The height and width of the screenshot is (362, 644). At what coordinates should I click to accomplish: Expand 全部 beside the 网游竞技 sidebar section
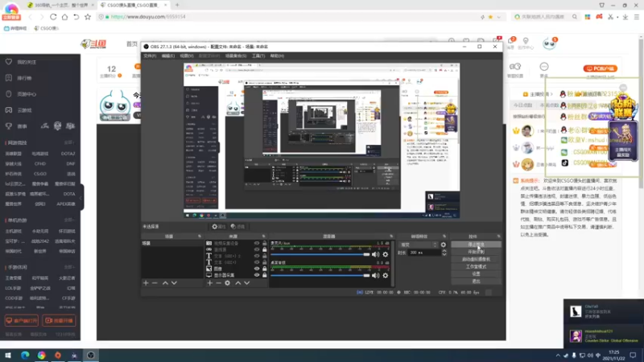[68, 142]
